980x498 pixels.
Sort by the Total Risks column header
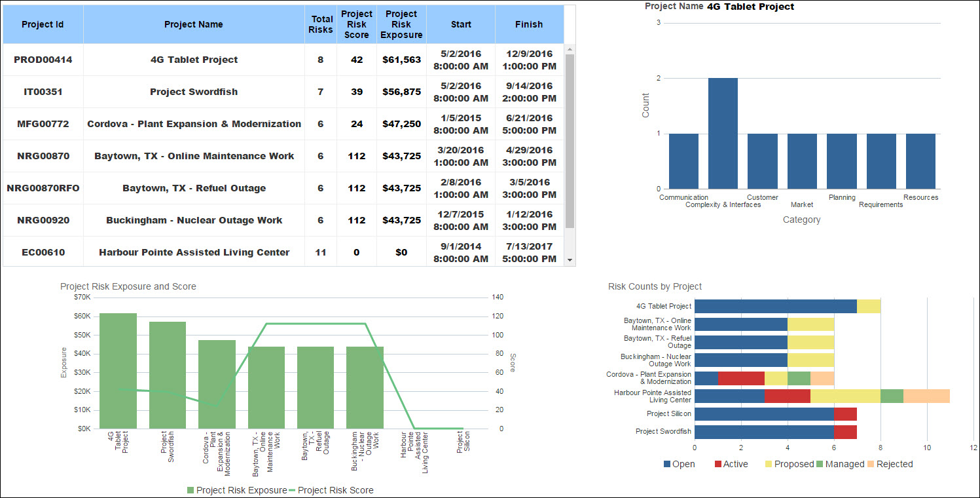click(x=321, y=24)
